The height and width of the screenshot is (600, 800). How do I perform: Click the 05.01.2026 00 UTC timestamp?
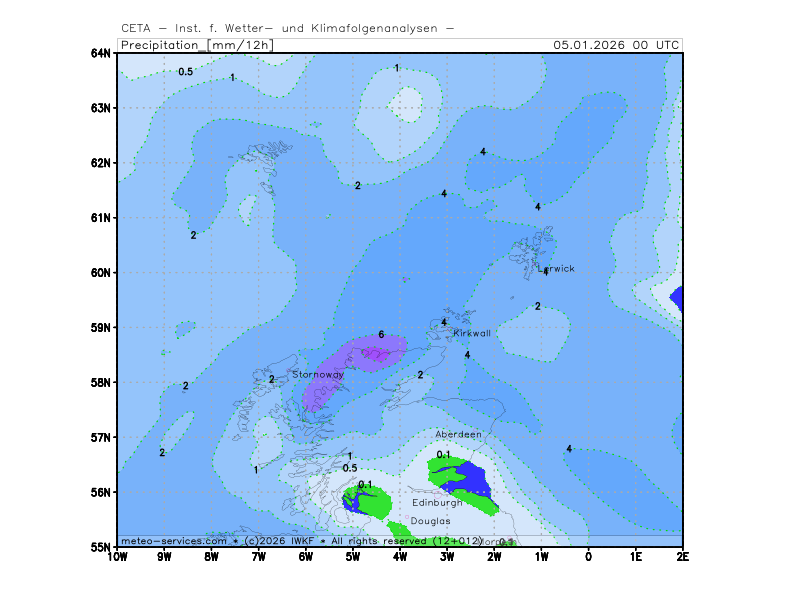[x=617, y=45]
